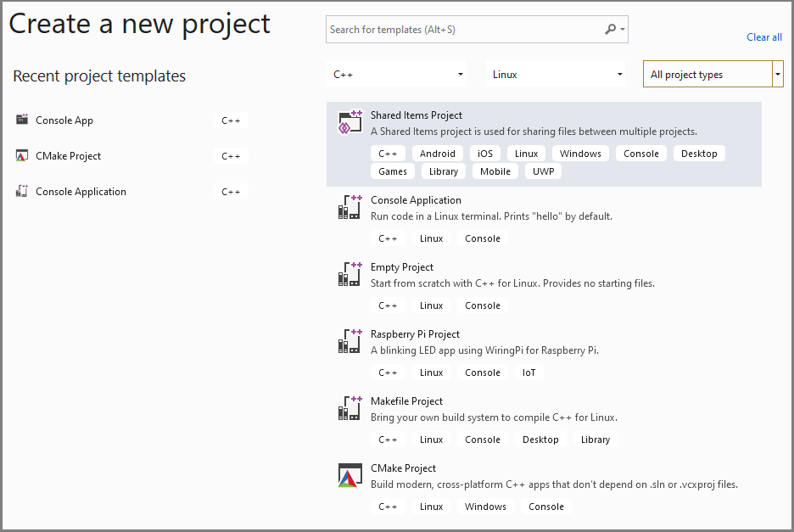Image resolution: width=794 pixels, height=532 pixels.
Task: Open the search options dropdown arrow
Action: [x=621, y=29]
